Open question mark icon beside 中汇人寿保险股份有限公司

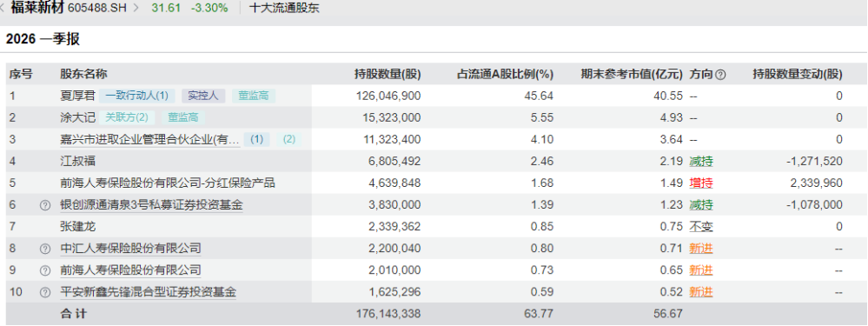[x=45, y=249]
